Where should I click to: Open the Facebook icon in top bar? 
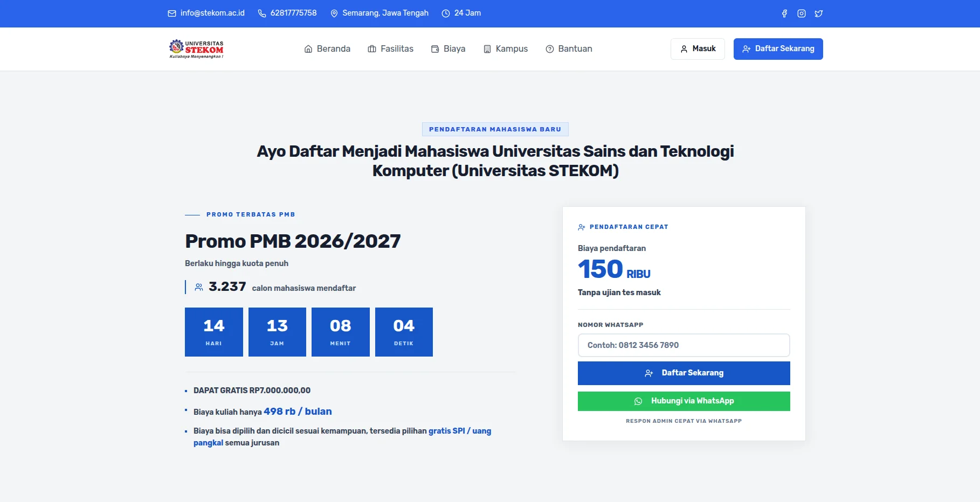point(784,13)
